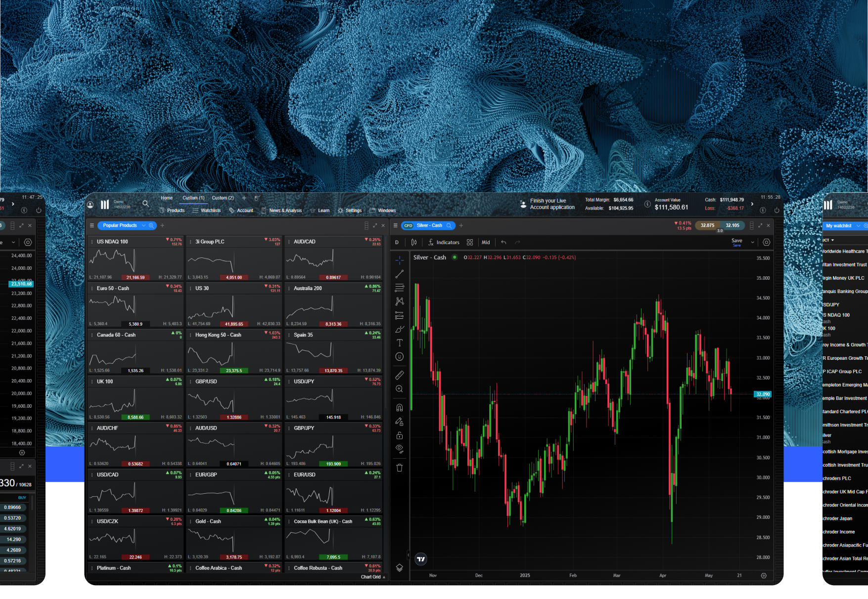Open the object tree layers icon
868x599 pixels.
(400, 568)
